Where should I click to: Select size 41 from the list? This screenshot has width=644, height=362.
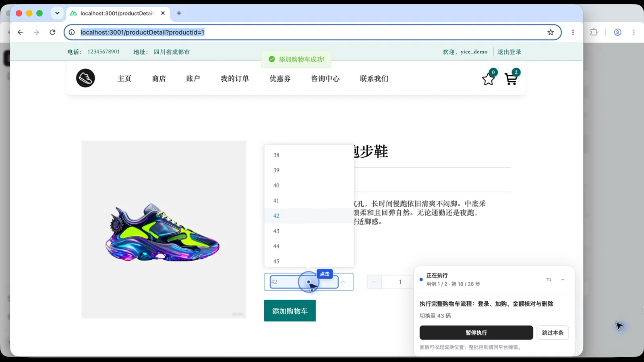(x=309, y=201)
